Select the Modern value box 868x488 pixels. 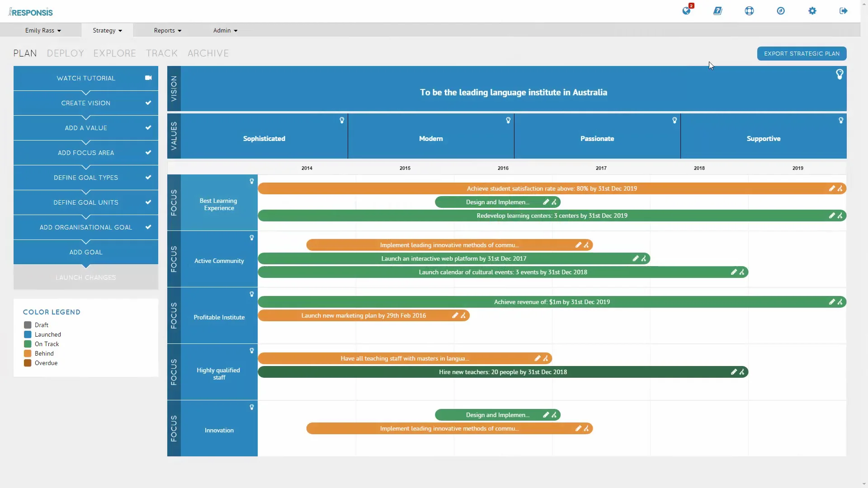[x=431, y=136]
